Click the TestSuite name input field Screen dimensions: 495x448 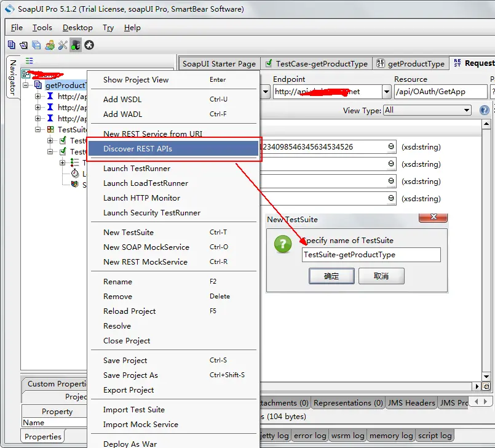pyautogui.click(x=371, y=255)
